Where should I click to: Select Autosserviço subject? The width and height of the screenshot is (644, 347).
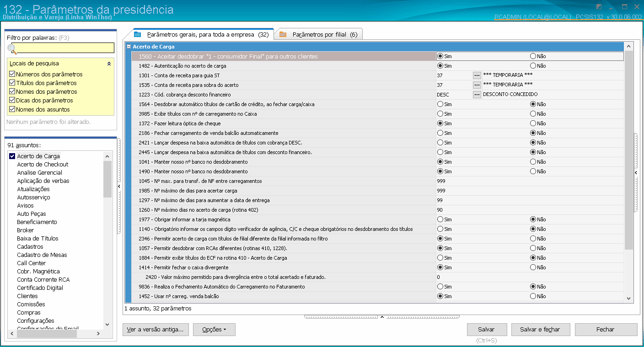33,198
